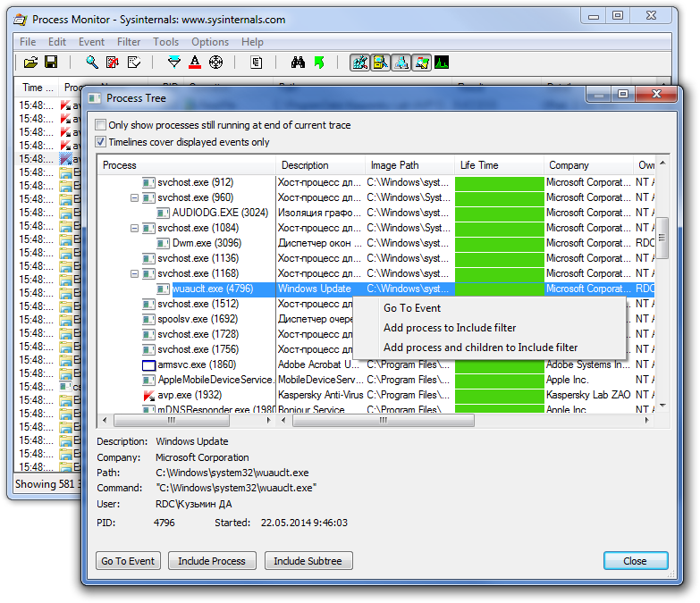Uncheck Timelines cover displayed events only

pyautogui.click(x=101, y=142)
